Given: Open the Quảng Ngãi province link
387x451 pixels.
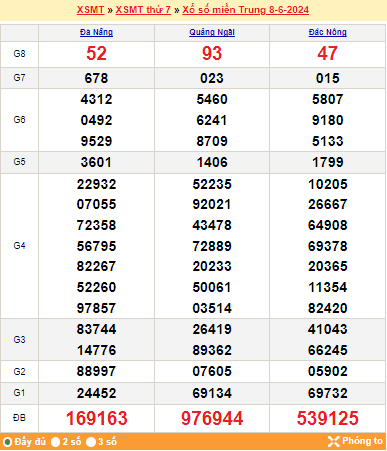Looking at the screenshot, I should coord(212,32).
